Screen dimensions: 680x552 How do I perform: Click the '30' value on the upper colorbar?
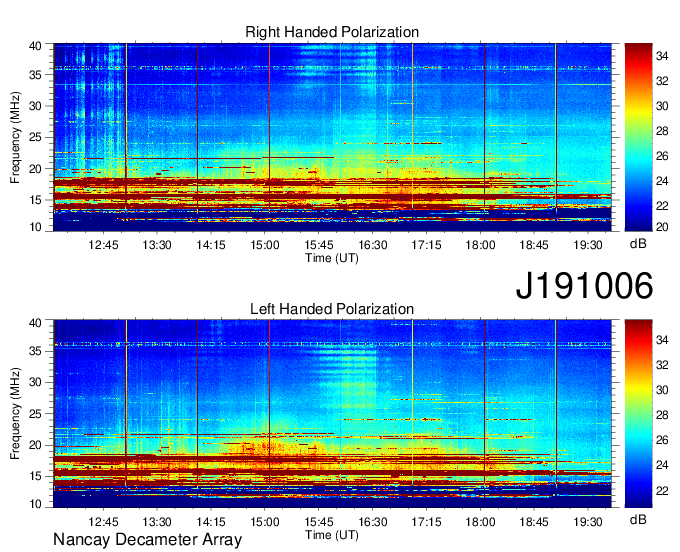[x=662, y=105]
